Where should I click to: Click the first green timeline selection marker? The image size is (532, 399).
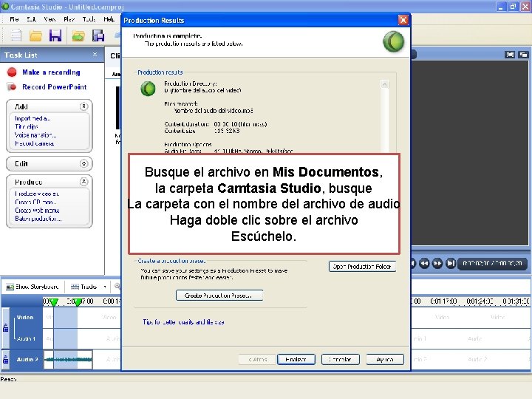[54, 301]
